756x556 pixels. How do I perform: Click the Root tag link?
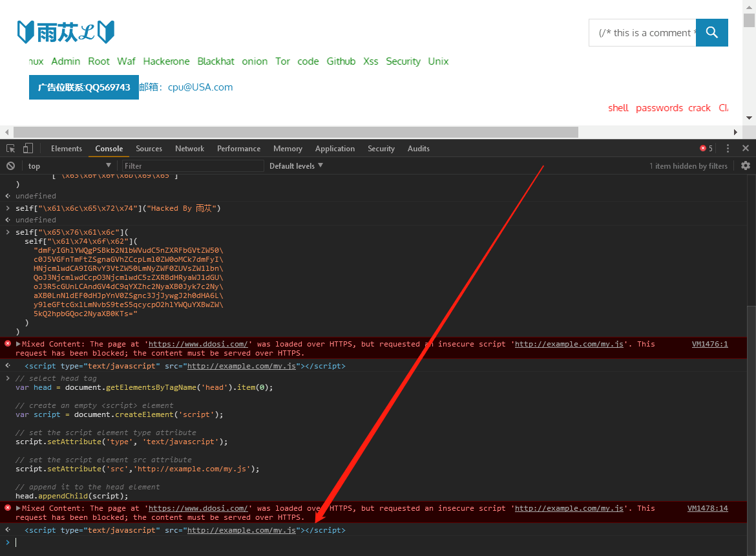[x=99, y=61]
